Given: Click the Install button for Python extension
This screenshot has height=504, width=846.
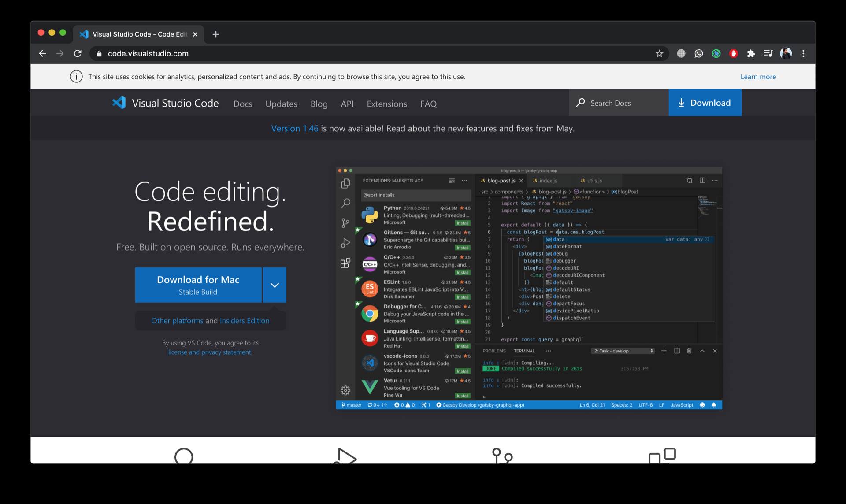Looking at the screenshot, I should [462, 222].
